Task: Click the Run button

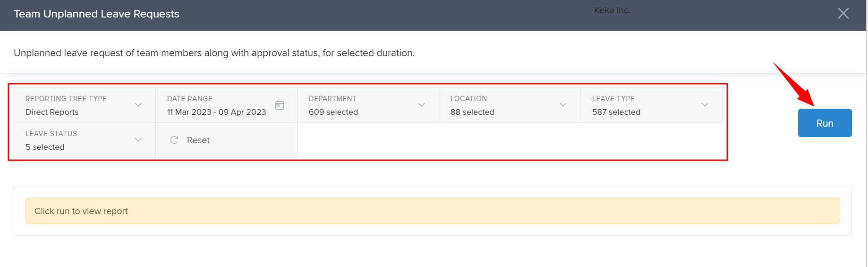Action: (825, 123)
